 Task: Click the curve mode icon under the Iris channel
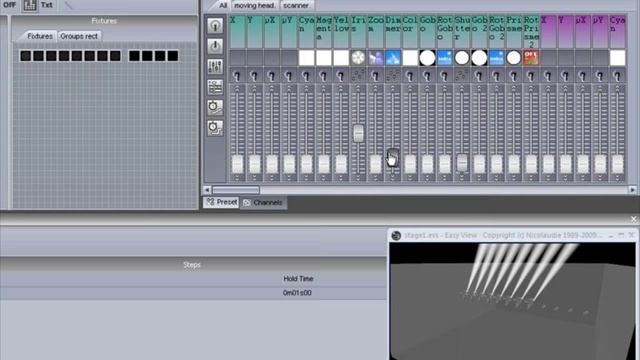coord(358,75)
